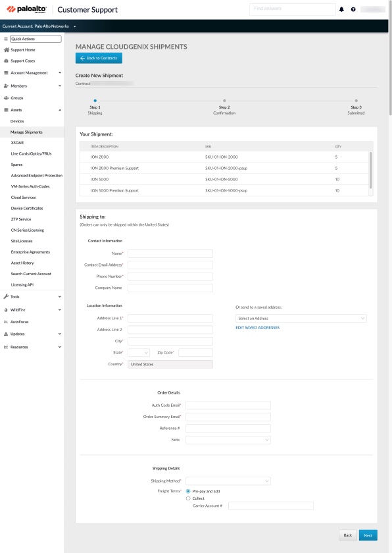392x553 pixels.
Task: Open Advanced Endpoint Protection item
Action: point(37,175)
